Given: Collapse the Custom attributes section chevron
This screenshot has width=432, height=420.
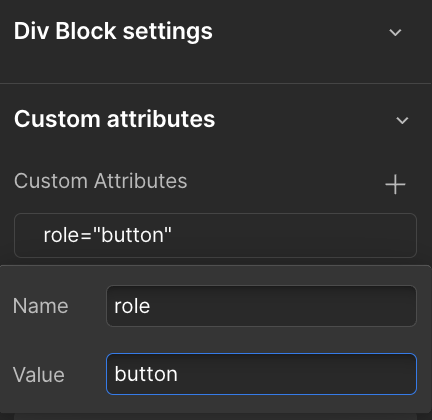Looking at the screenshot, I should tap(402, 120).
